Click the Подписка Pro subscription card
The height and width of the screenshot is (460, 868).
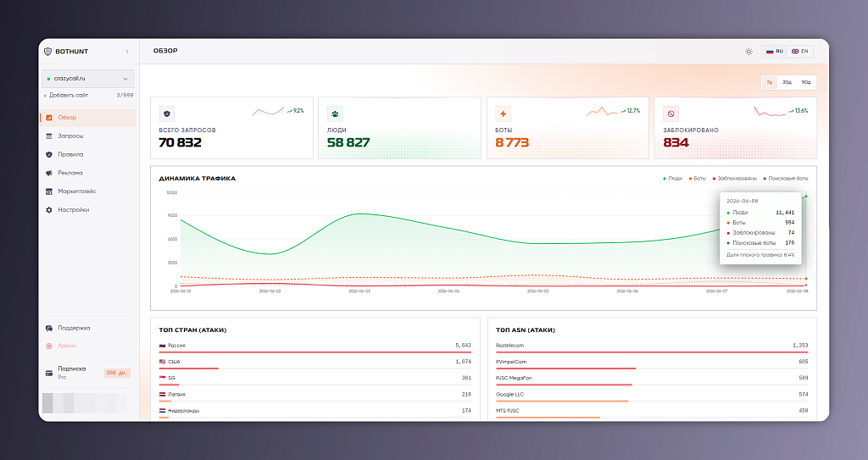click(x=88, y=373)
